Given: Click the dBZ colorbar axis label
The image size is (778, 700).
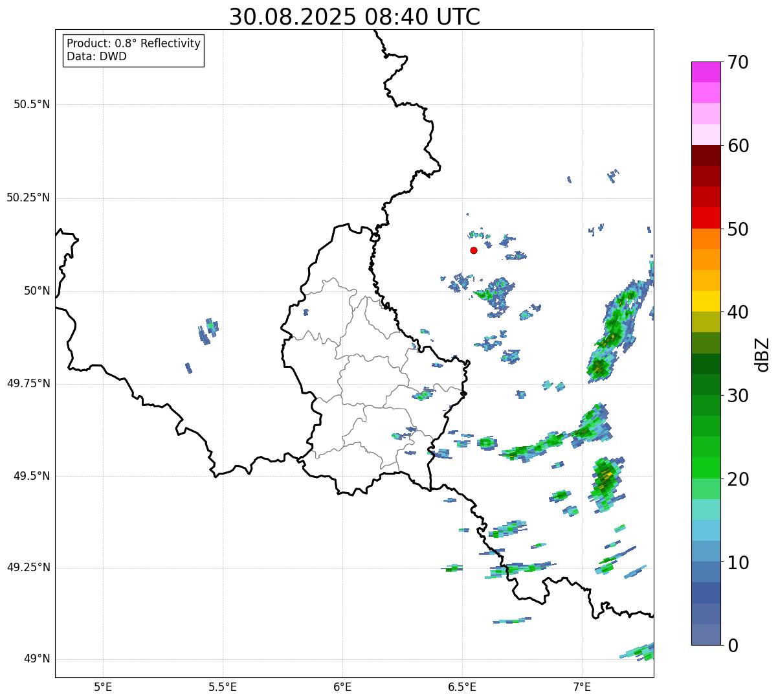Looking at the screenshot, I should click(x=762, y=354).
